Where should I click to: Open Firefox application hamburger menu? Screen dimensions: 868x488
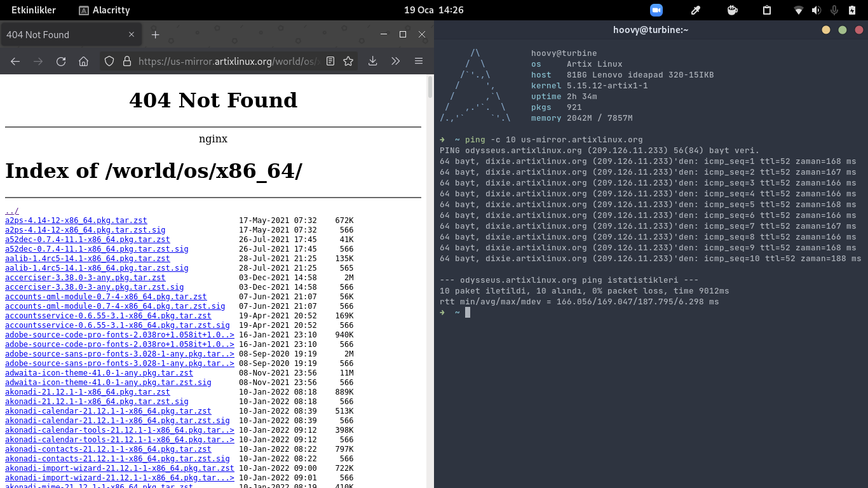click(x=419, y=61)
